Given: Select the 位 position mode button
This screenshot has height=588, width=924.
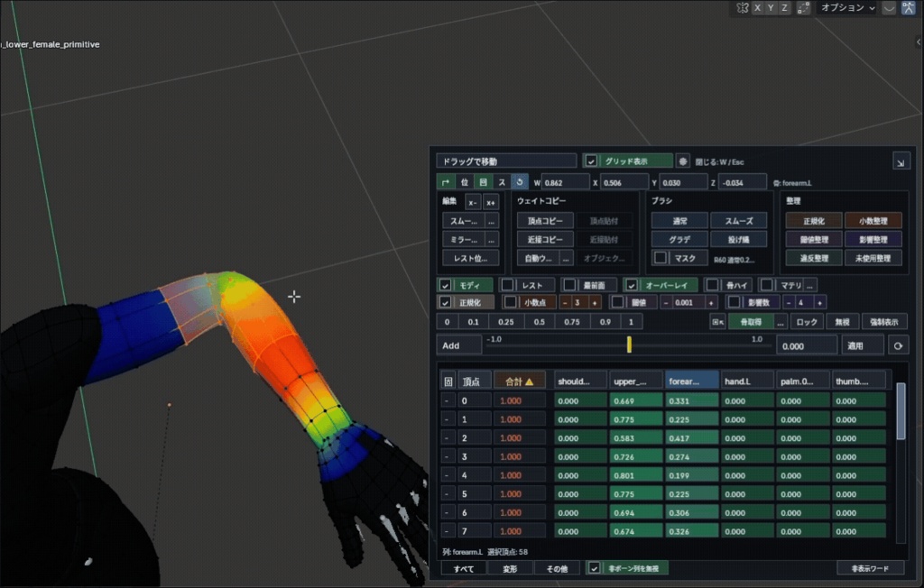Looking at the screenshot, I should (465, 183).
